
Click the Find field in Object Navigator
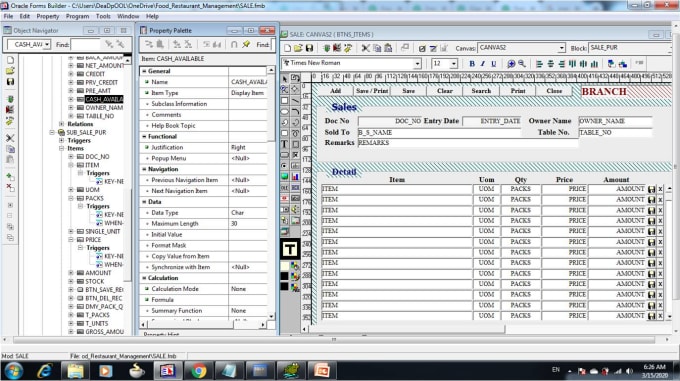tap(85, 44)
